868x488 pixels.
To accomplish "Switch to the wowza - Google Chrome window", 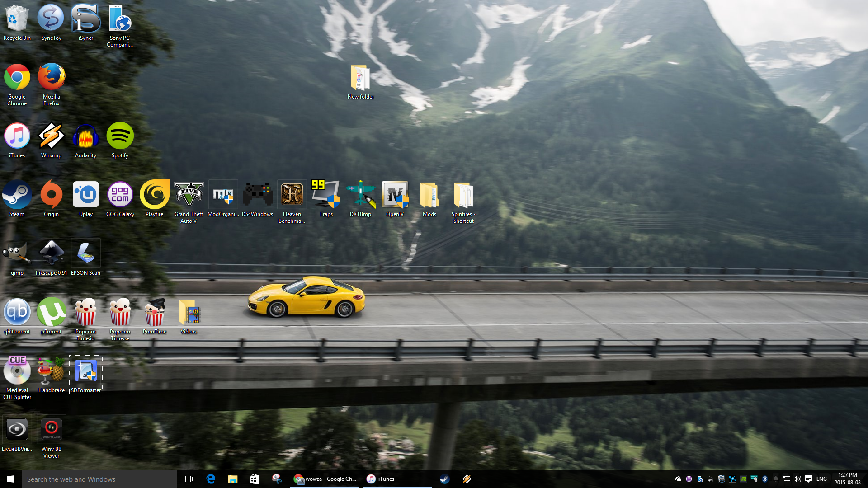I will click(x=325, y=479).
